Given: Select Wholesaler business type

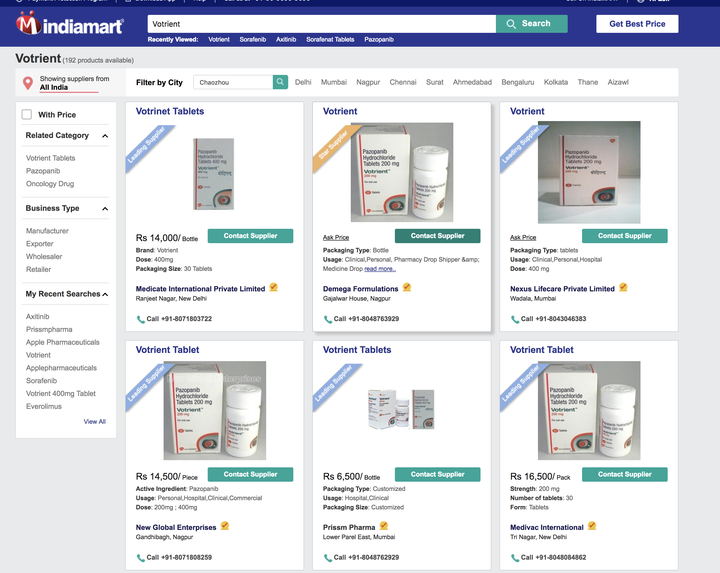Looking at the screenshot, I should pyautogui.click(x=44, y=257).
